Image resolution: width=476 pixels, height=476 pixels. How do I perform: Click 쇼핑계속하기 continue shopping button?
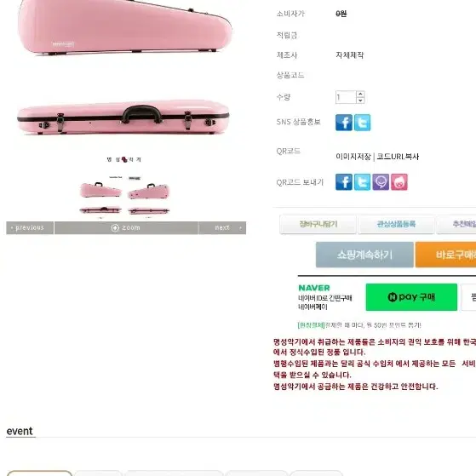pos(364,255)
